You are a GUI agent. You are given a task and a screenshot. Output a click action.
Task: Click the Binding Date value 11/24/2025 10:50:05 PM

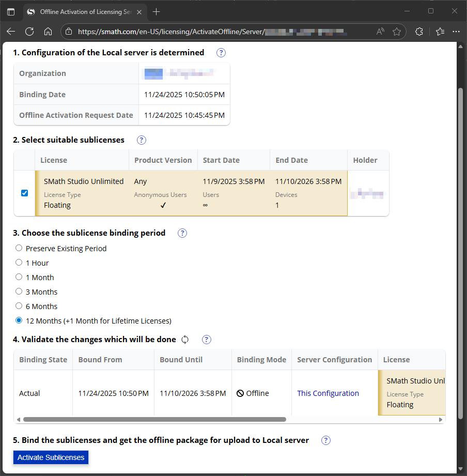coord(184,95)
